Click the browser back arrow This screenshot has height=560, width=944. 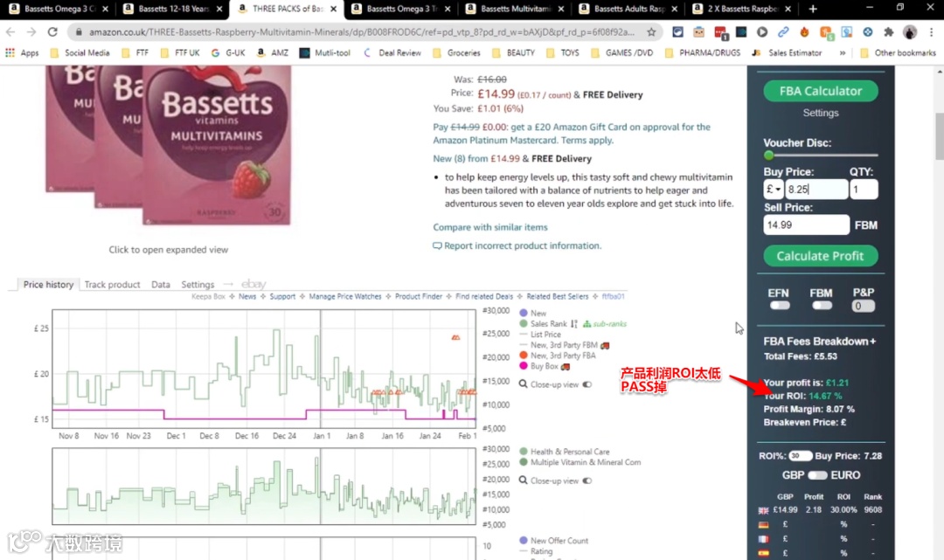coord(10,31)
